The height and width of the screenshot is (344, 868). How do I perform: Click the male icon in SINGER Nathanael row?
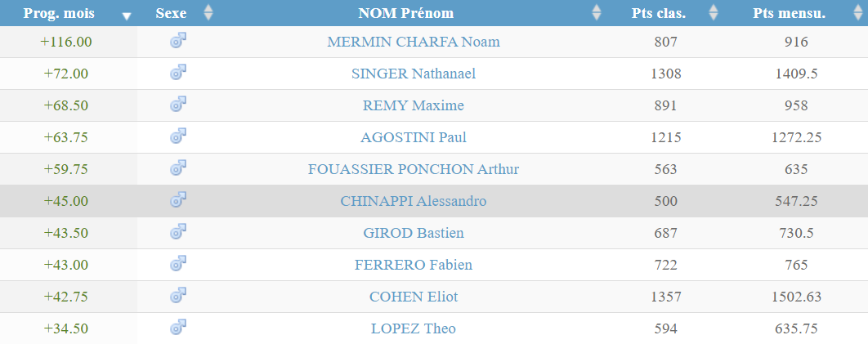pos(177,73)
